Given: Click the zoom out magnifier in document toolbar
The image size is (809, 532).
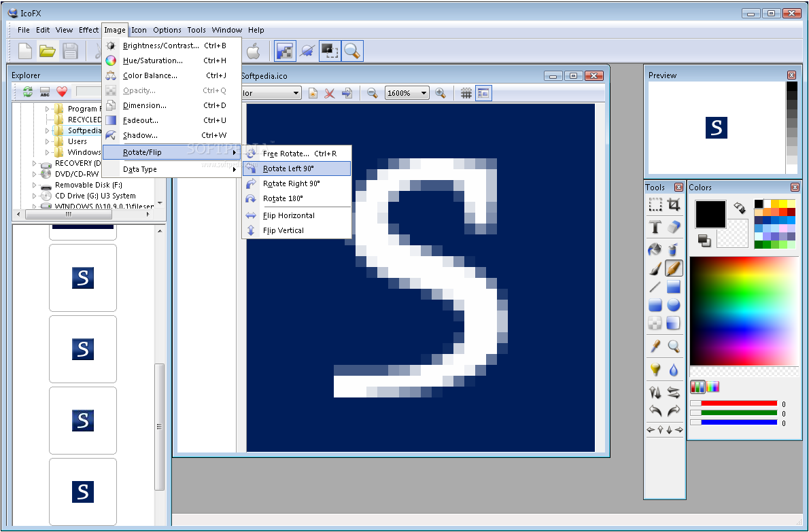Looking at the screenshot, I should [372, 93].
